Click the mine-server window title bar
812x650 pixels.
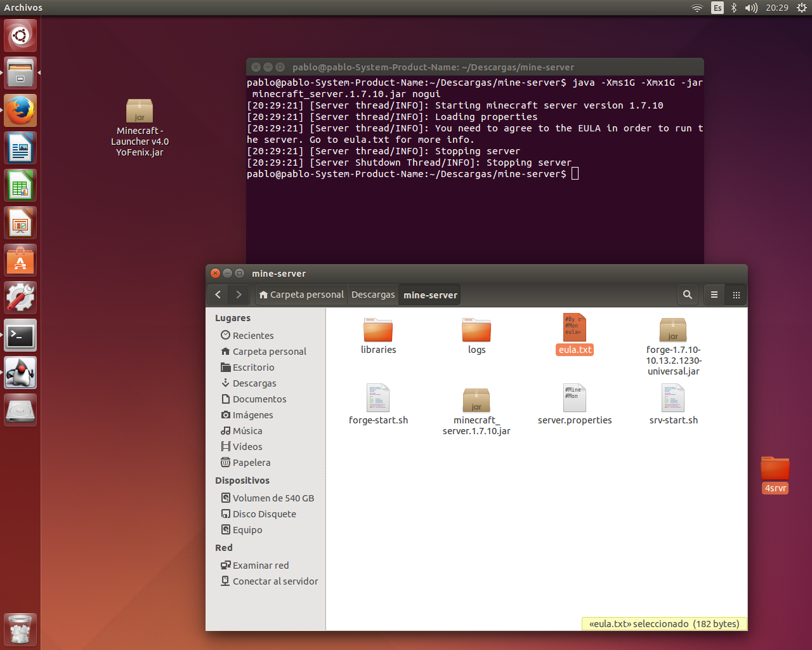pyautogui.click(x=476, y=273)
